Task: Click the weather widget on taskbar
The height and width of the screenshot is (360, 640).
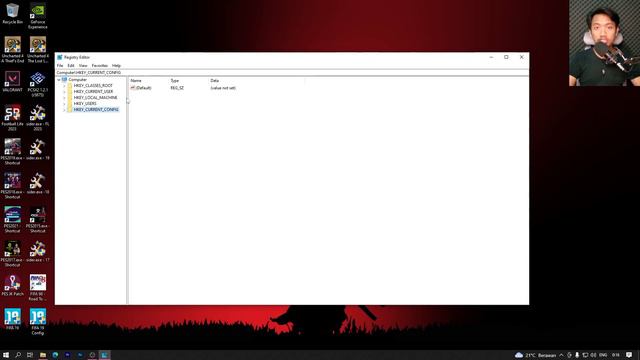Action: [x=535, y=355]
